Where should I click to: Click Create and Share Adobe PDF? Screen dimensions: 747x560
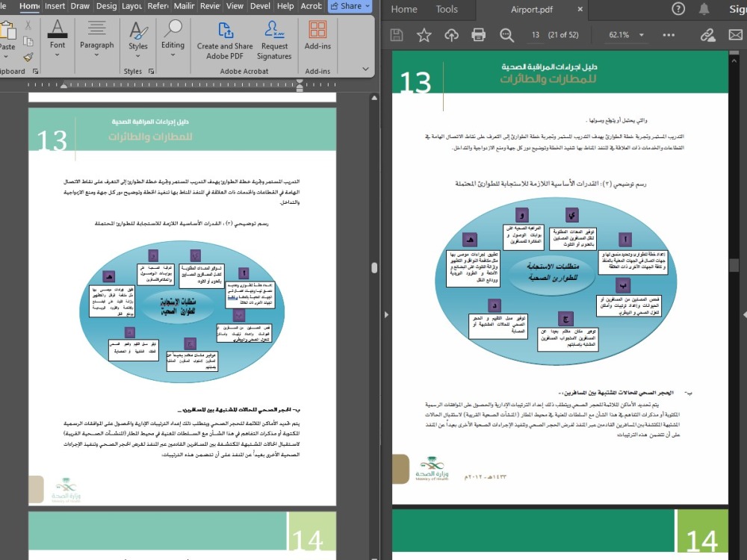click(x=225, y=41)
